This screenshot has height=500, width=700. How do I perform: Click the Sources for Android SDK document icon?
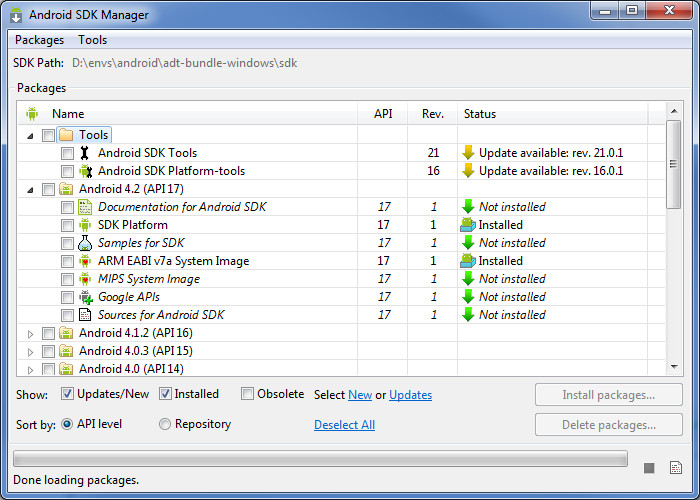(x=85, y=315)
